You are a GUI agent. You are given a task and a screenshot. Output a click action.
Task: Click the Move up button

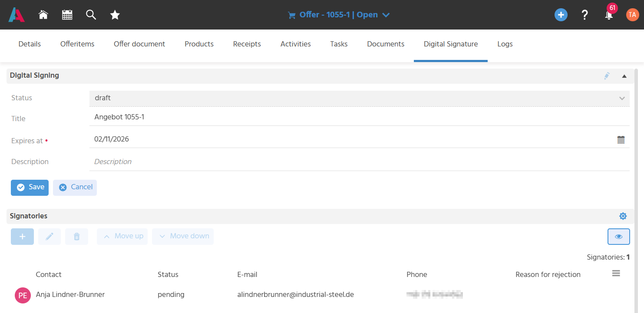pyautogui.click(x=122, y=237)
